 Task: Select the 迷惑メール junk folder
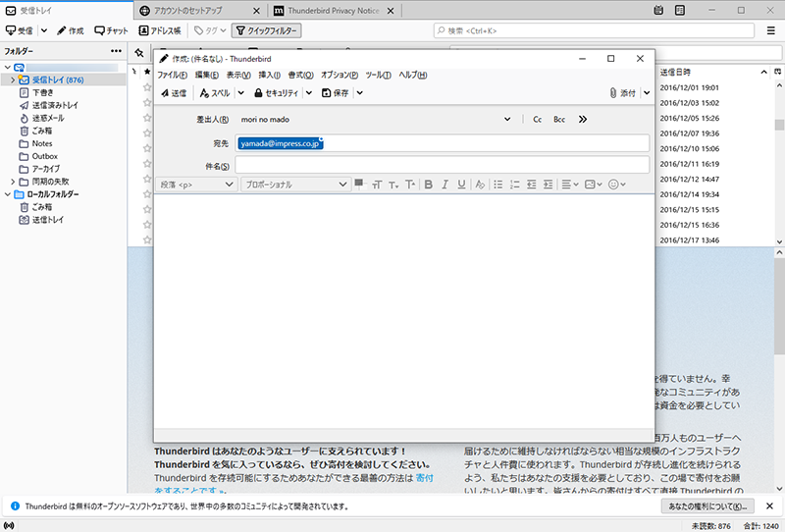[x=48, y=118]
